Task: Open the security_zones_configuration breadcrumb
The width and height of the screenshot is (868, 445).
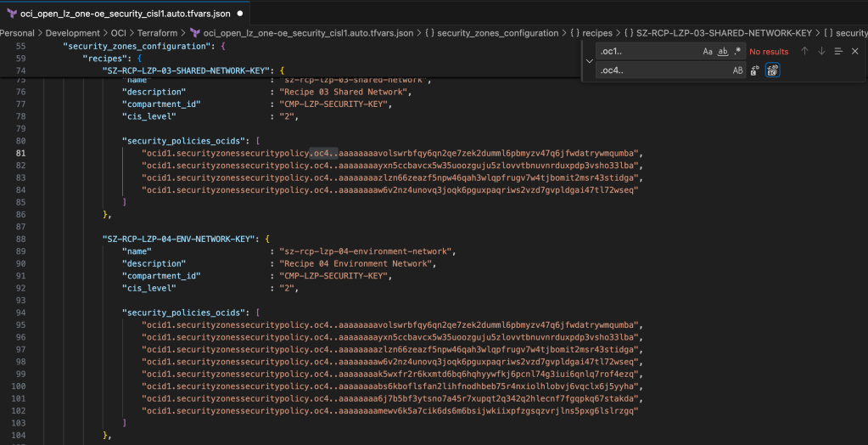Action: (498, 33)
